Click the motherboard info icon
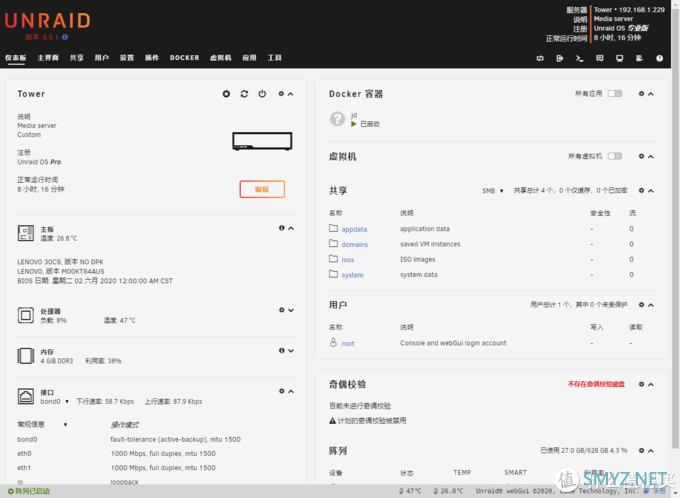This screenshot has width=680, height=498. point(281,228)
